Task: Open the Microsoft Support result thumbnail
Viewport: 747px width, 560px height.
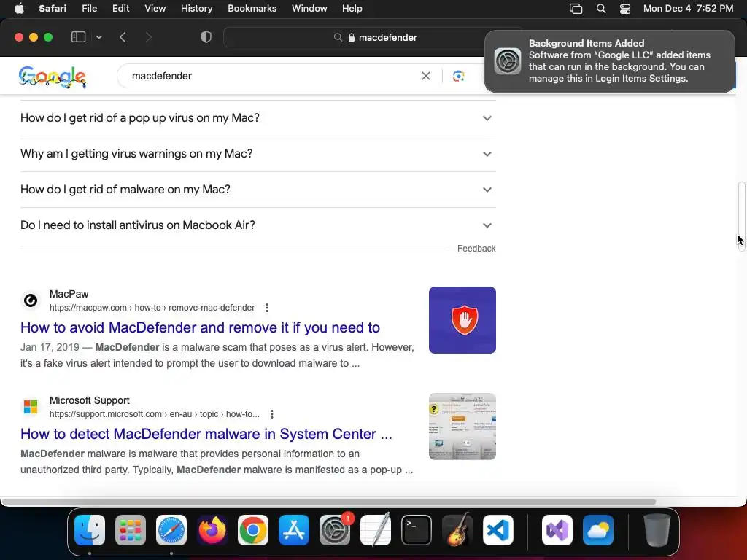Action: coord(462,427)
